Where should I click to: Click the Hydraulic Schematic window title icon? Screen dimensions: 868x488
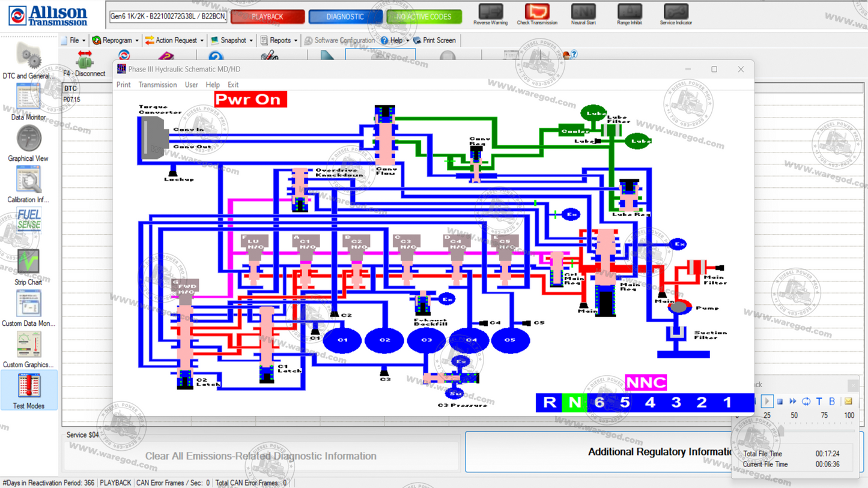121,69
